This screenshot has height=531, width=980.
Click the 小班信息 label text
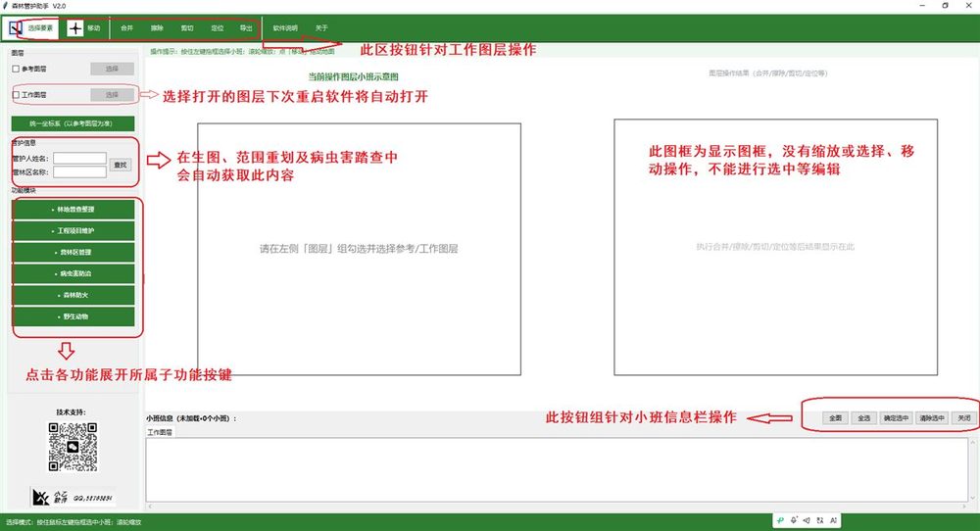point(191,418)
